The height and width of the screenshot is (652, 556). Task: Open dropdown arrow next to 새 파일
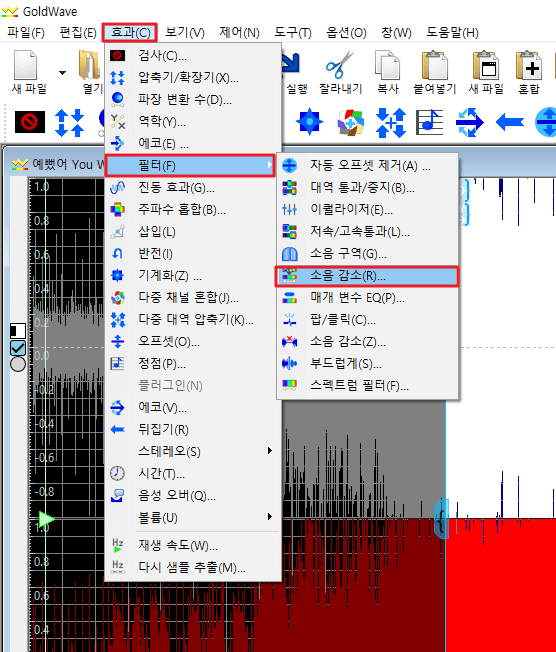pyautogui.click(x=62, y=73)
